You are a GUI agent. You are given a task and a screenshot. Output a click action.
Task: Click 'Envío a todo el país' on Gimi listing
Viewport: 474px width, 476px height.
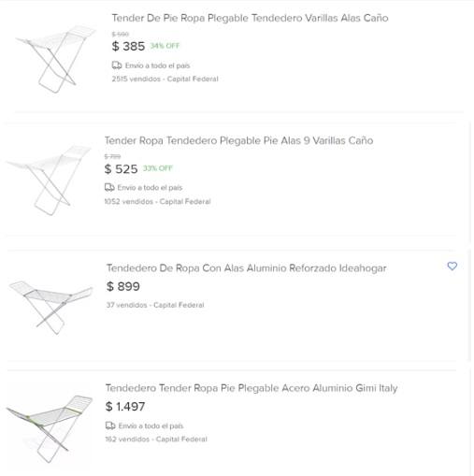151,426
